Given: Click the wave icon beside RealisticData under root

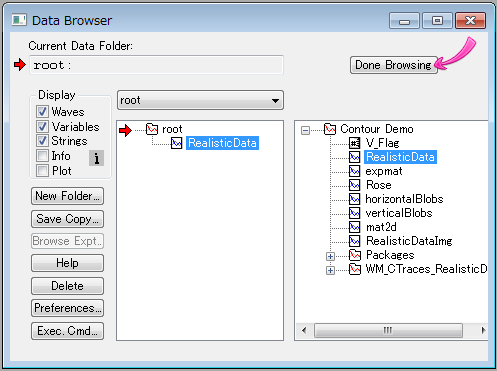Looking at the screenshot, I should tap(177, 143).
